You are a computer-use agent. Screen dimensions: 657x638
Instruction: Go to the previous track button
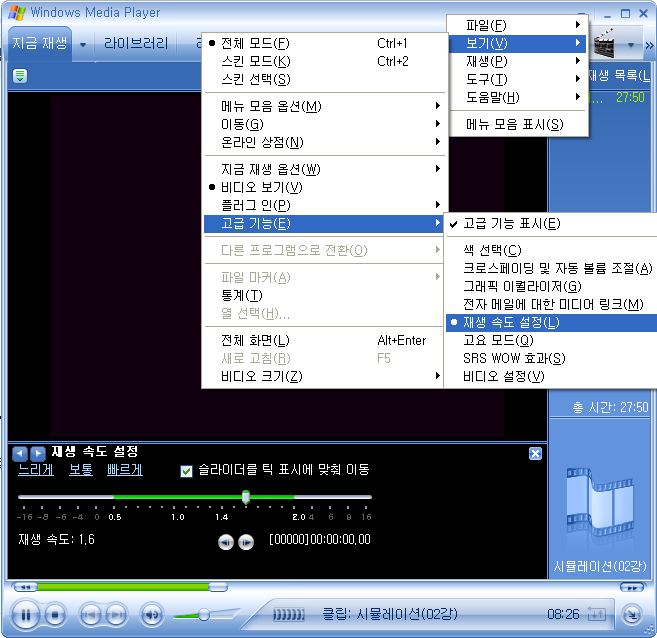point(90,615)
